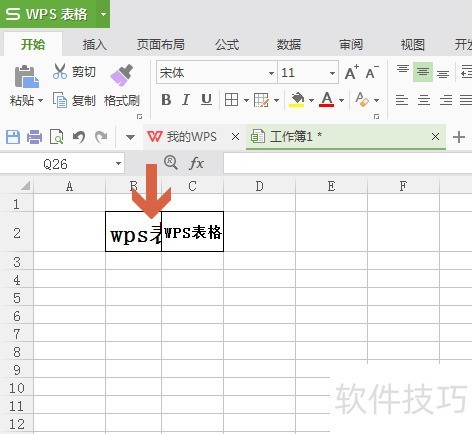Apply cell borders icon
The image size is (472, 434).
pyautogui.click(x=231, y=100)
